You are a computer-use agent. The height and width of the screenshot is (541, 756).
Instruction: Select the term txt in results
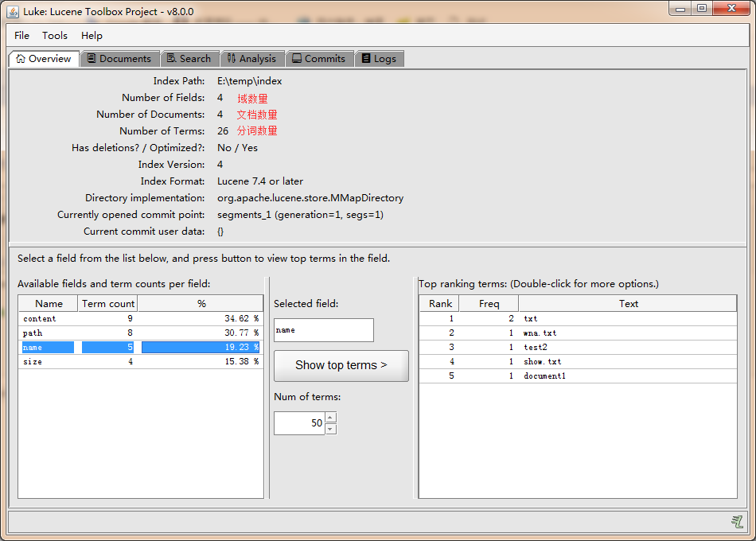click(578, 319)
